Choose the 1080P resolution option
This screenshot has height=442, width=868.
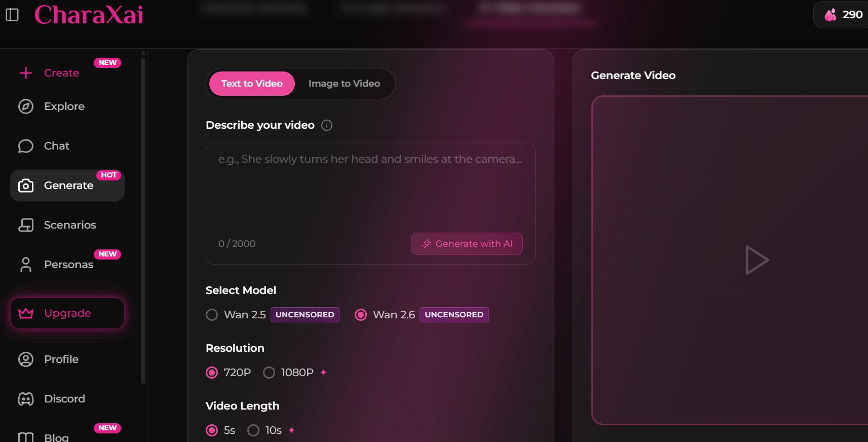coord(269,373)
